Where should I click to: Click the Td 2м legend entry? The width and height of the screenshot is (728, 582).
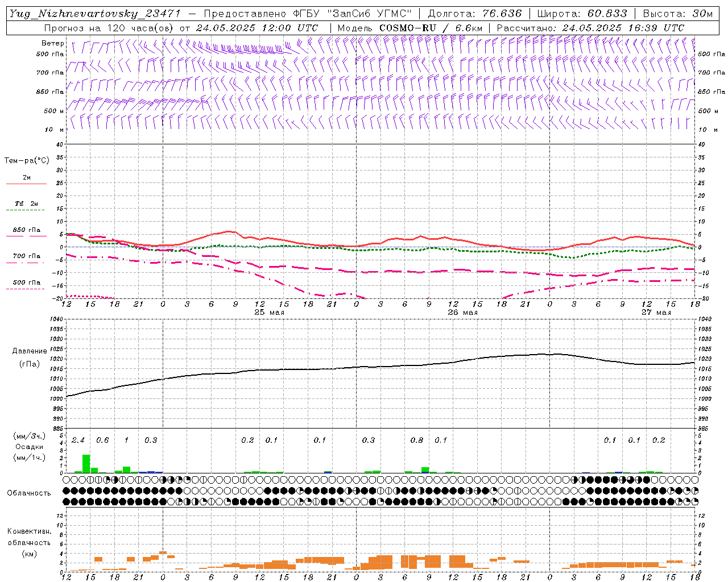[x=26, y=203]
